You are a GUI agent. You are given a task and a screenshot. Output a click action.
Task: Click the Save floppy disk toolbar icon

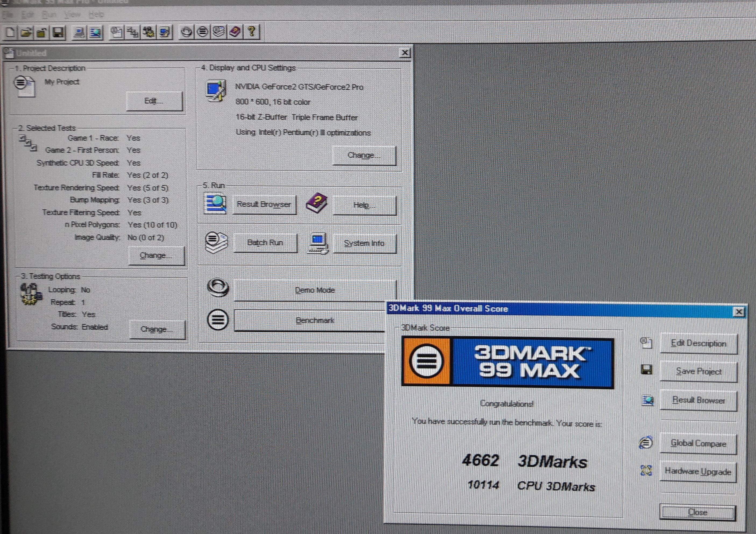tap(58, 32)
